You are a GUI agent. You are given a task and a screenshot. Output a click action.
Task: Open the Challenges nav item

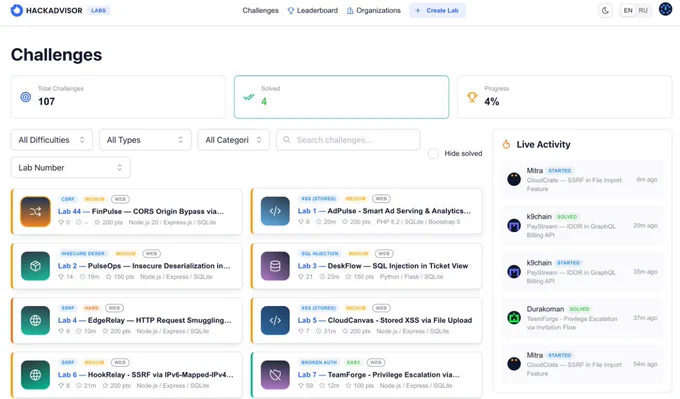point(260,10)
